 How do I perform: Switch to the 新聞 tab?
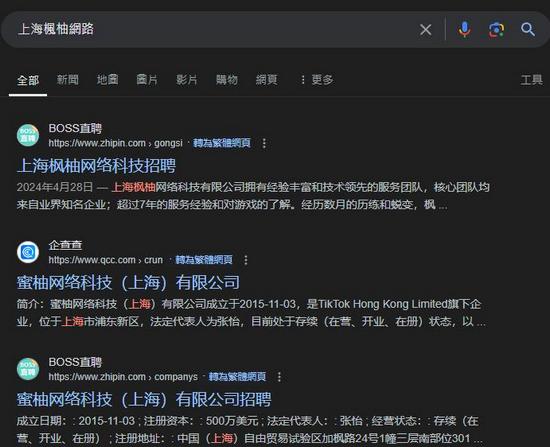point(68,80)
